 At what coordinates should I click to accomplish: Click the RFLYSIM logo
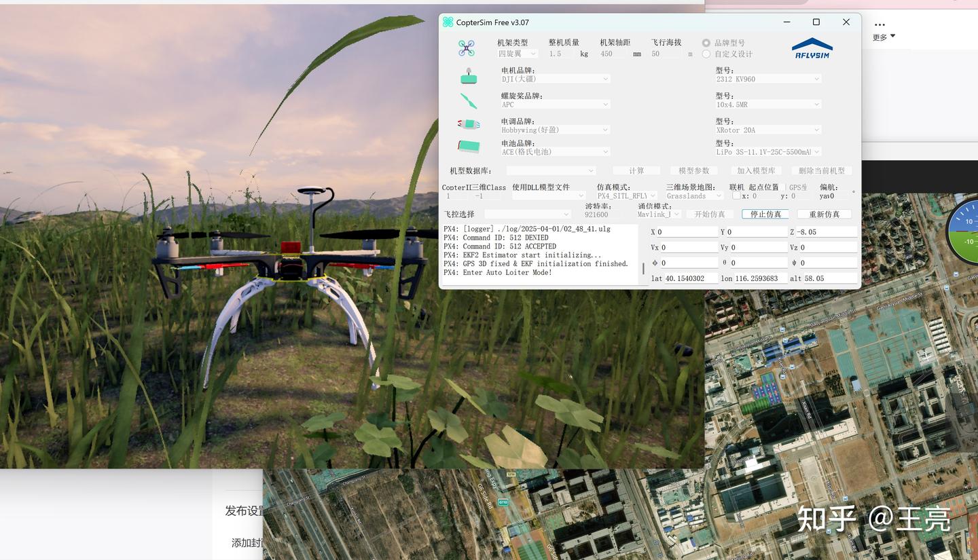[x=812, y=46]
